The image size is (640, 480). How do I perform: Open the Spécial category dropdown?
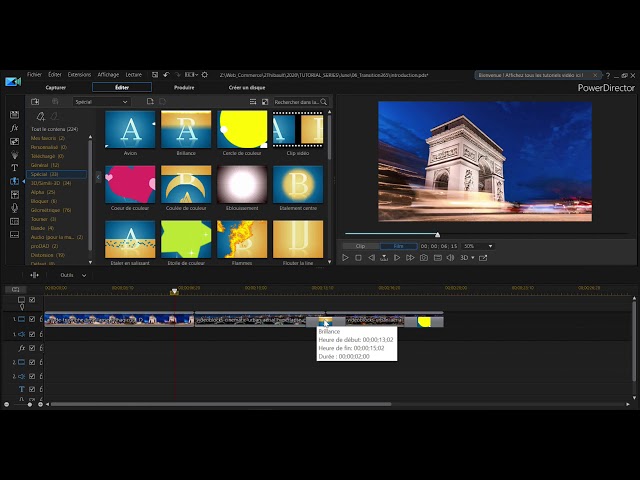tap(101, 102)
